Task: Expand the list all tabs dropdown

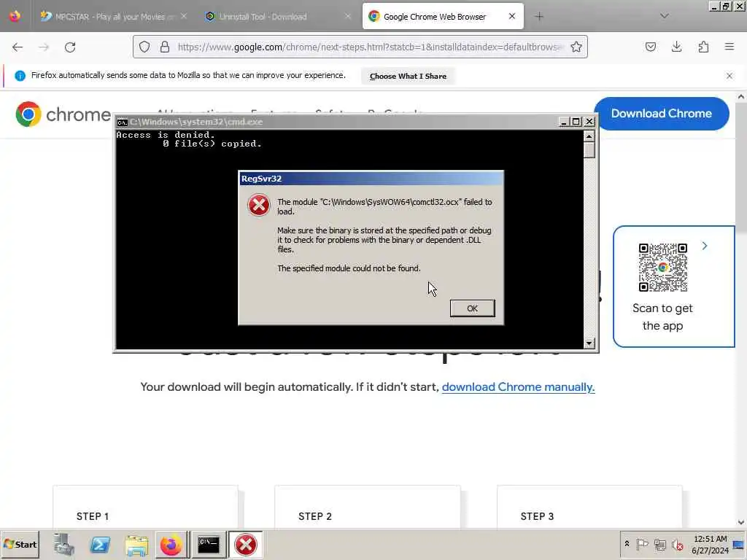Action: tap(664, 16)
